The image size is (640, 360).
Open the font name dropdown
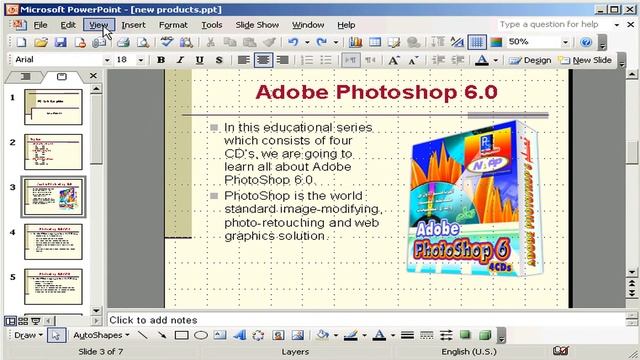(107, 60)
